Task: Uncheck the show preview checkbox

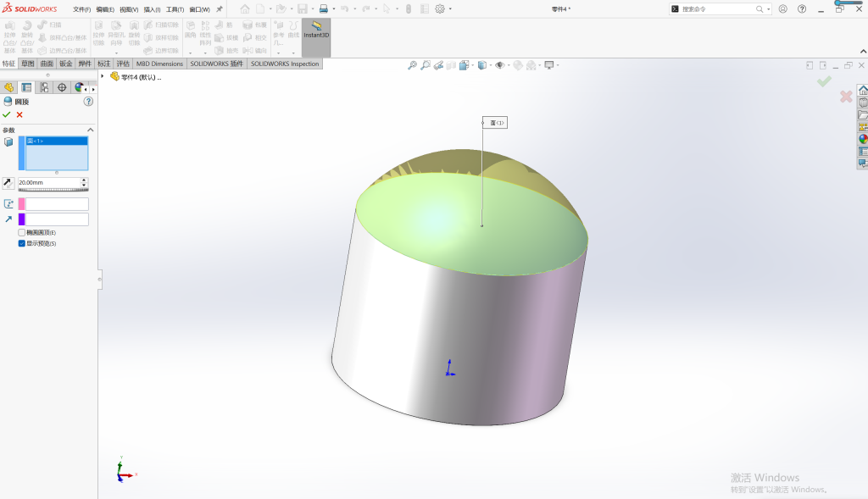Action: tap(21, 243)
